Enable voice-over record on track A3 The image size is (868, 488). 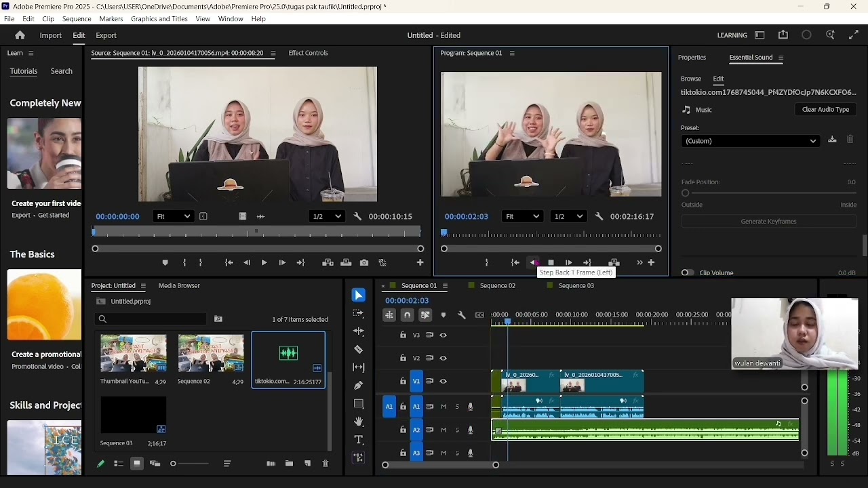tap(471, 453)
